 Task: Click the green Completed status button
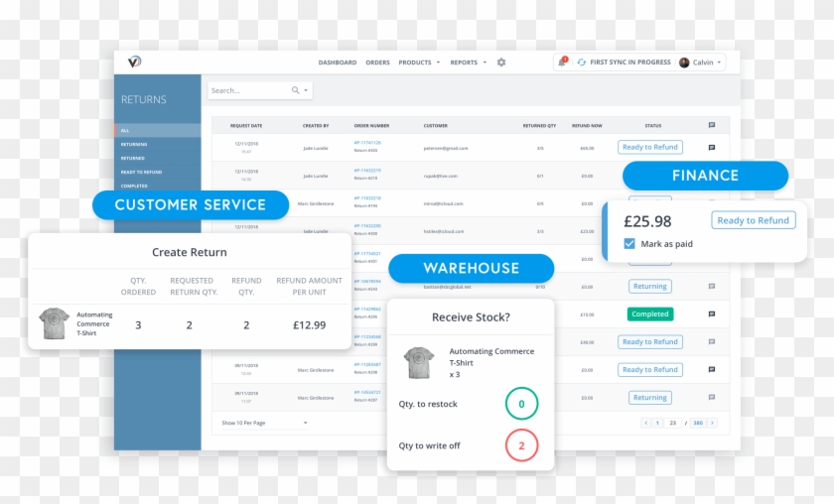pos(649,315)
